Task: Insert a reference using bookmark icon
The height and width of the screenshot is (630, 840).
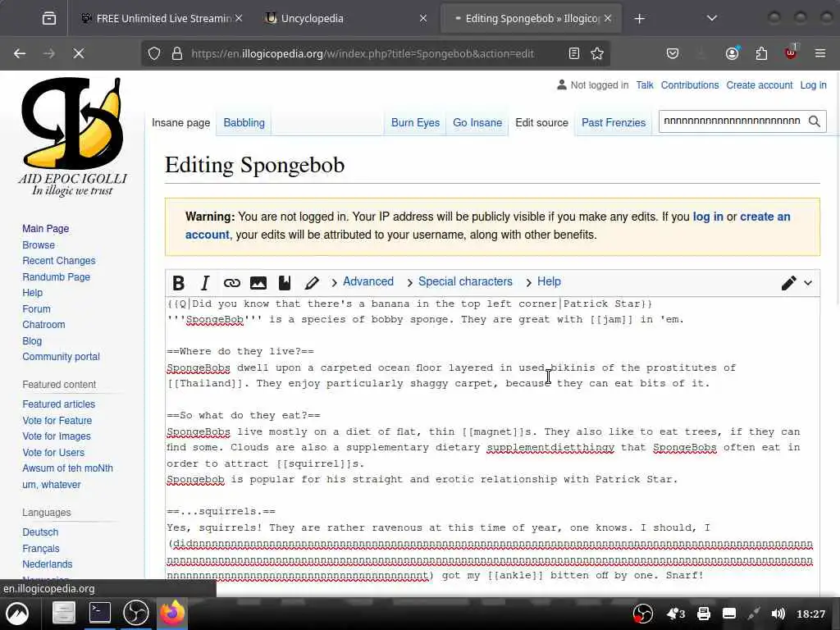Action: (285, 282)
